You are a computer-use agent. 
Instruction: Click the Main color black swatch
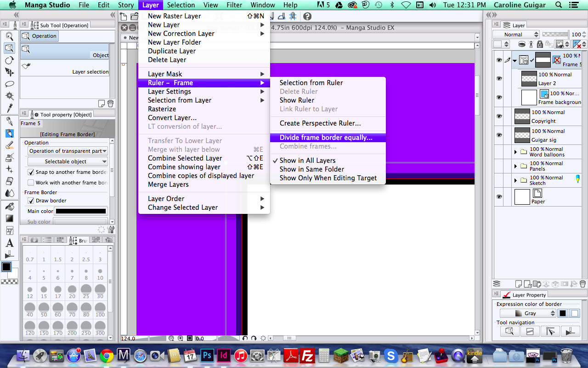point(81,211)
